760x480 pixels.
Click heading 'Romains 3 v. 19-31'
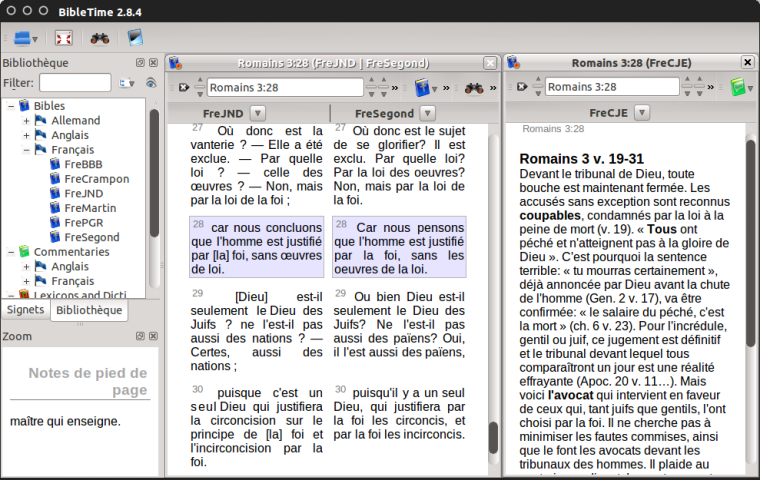(x=582, y=159)
